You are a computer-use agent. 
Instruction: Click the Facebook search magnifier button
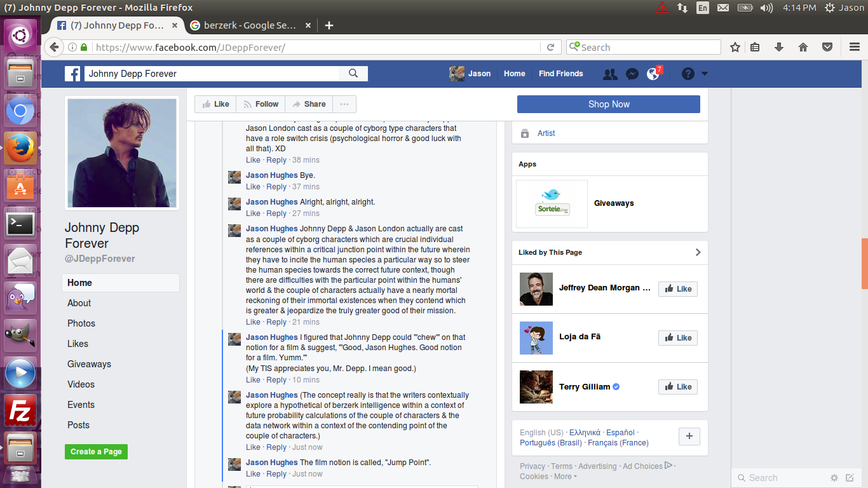[353, 74]
